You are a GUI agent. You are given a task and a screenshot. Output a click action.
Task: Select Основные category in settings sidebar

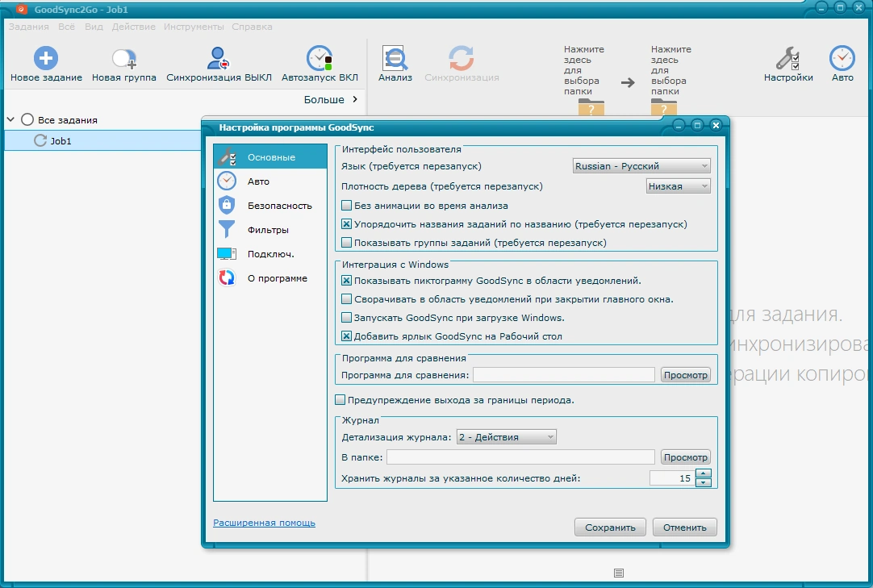270,157
